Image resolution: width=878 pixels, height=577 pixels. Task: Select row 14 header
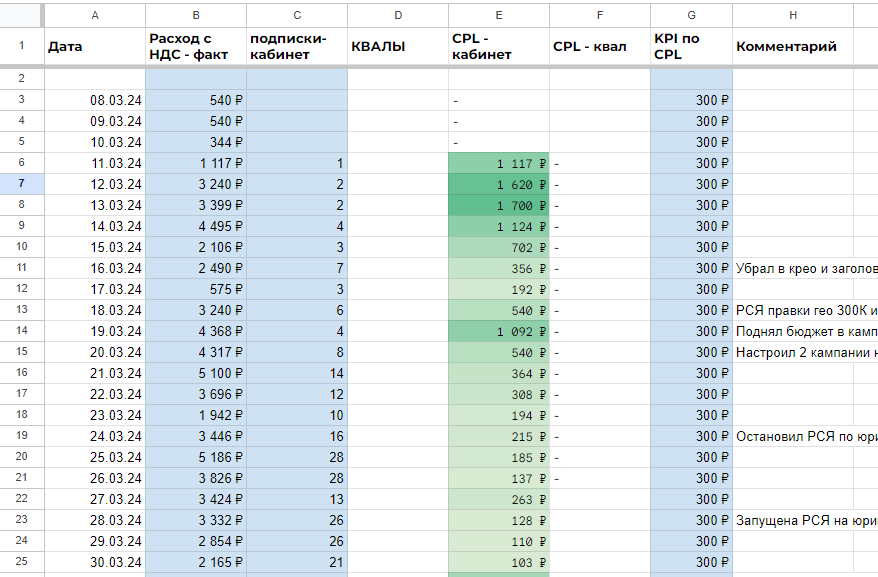pyautogui.click(x=22, y=331)
